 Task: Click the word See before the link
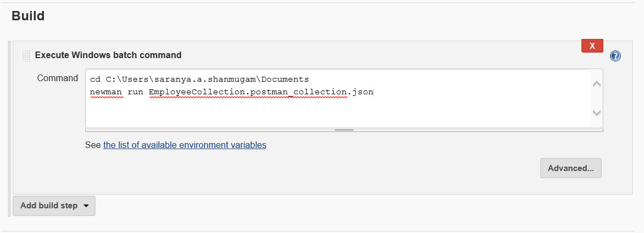pyautogui.click(x=93, y=145)
